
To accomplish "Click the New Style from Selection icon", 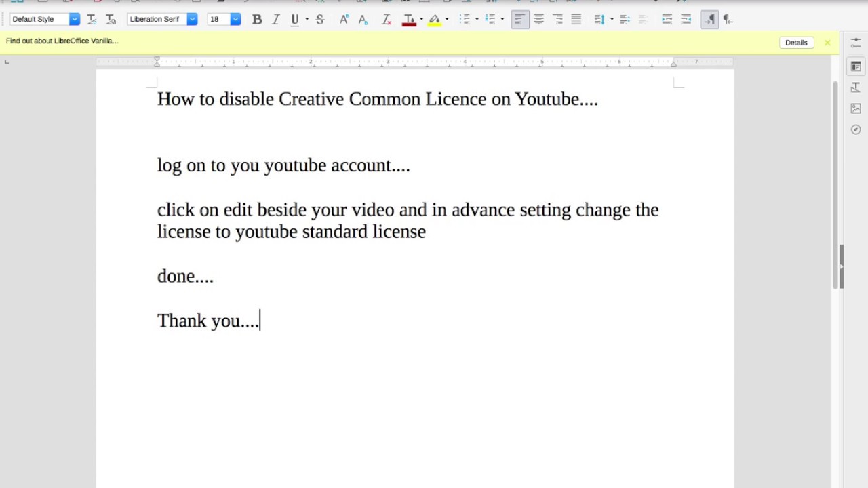I will [x=111, y=20].
